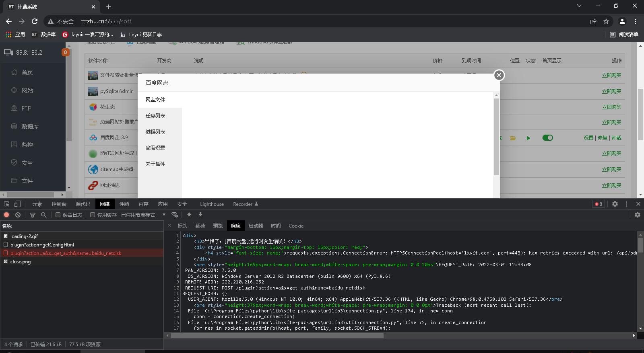This screenshot has width=644, height=353.
Task: Open Lighthouse tab in DevTools
Action: 212,204
